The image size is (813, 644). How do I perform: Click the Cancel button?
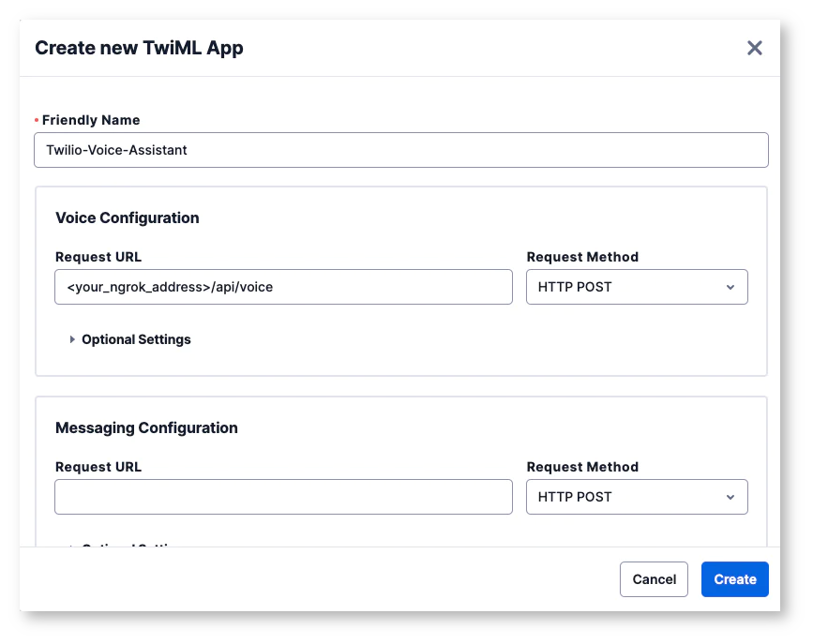click(x=654, y=579)
